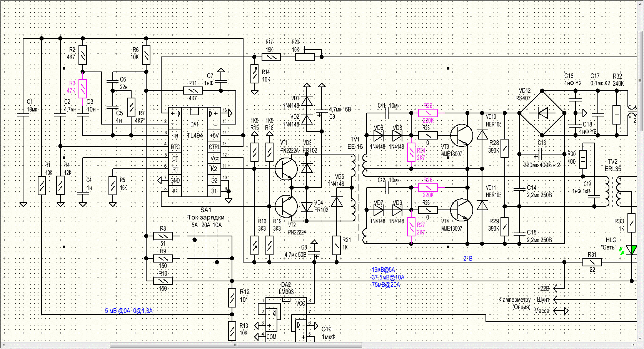
Task: Click the VD12 RS407 bridge rectifier symbol
Action: click(542, 113)
